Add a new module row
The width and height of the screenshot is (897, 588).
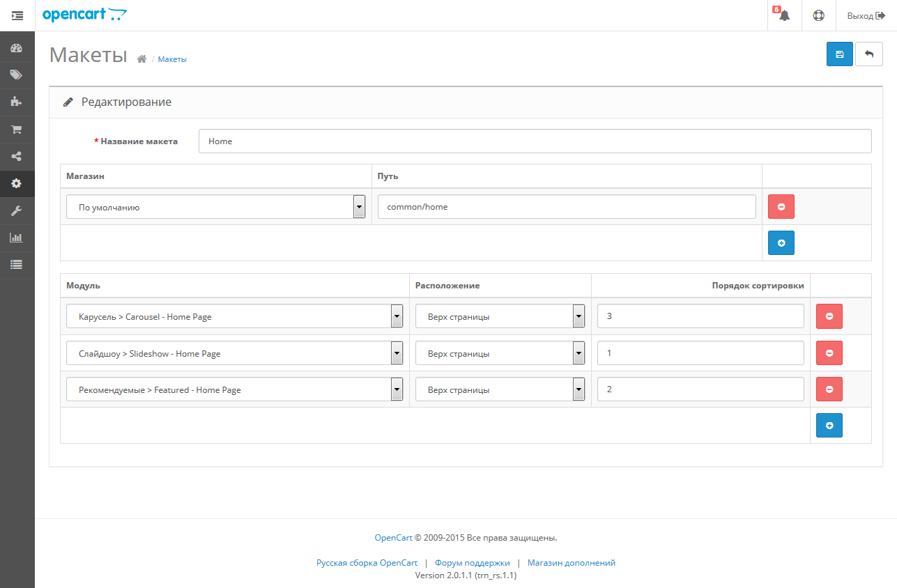click(x=829, y=425)
